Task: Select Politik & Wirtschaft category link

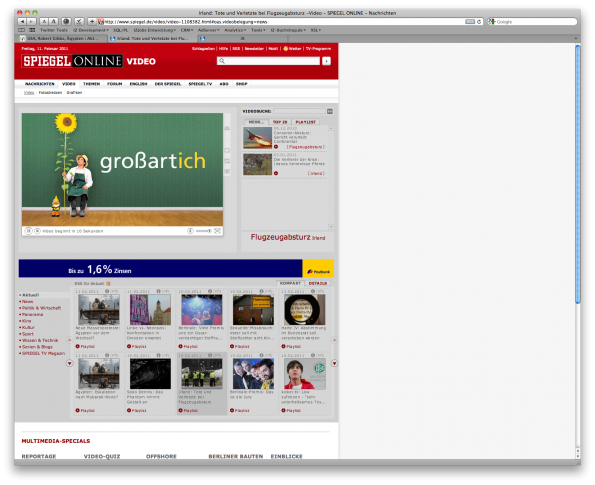Action: click(x=41, y=308)
